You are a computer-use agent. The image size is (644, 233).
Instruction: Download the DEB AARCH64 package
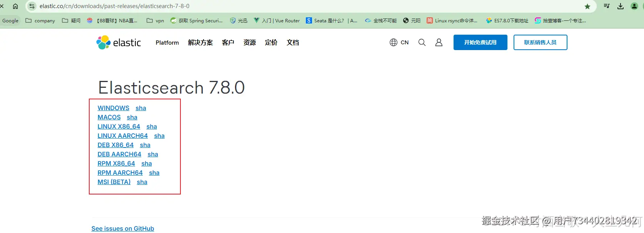pos(119,154)
